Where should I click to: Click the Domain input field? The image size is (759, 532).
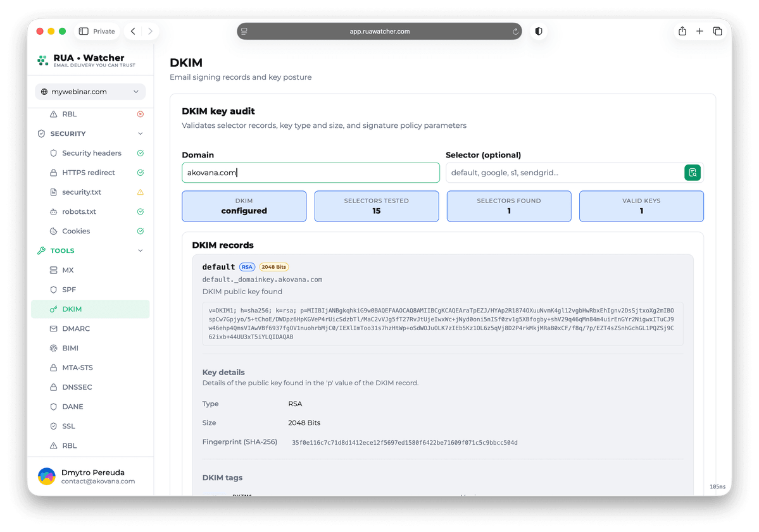[x=310, y=173]
